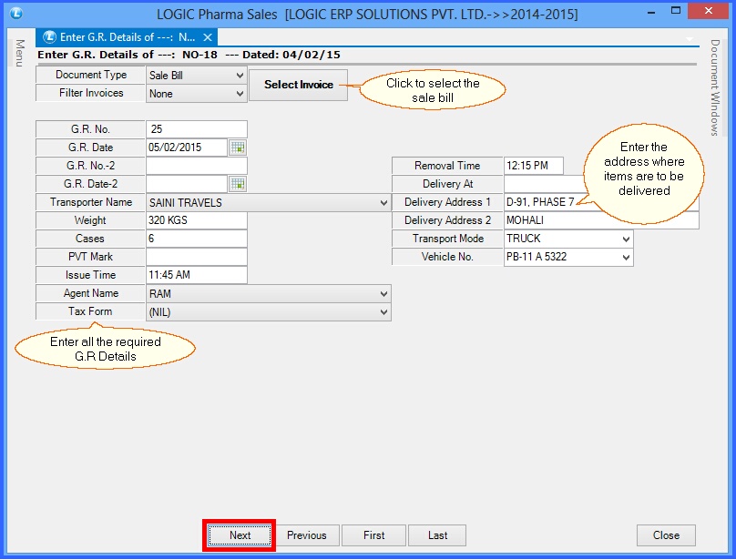Click the G.R. No.-2 input field
Viewport: 736px width, 560px height.
pyautogui.click(x=197, y=166)
